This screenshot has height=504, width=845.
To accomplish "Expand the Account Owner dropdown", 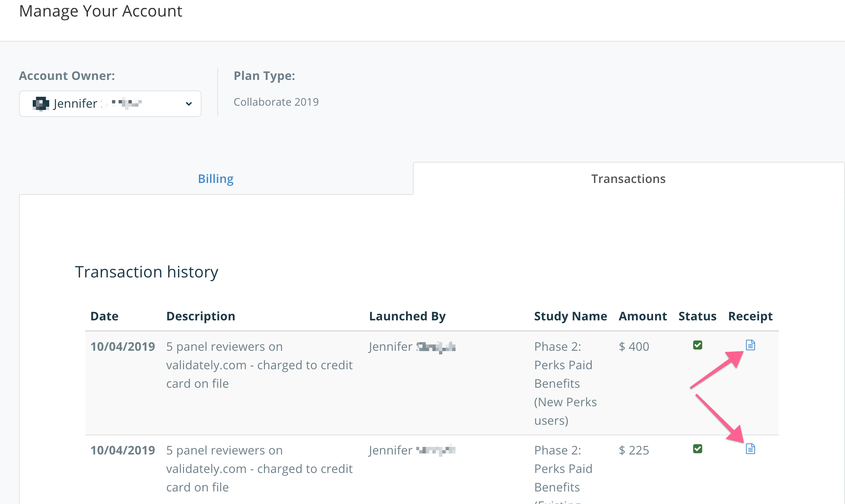I will tap(110, 104).
